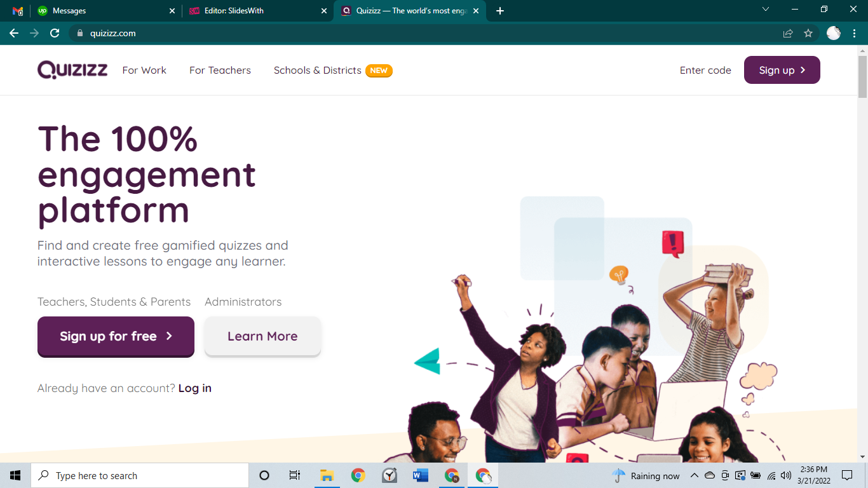Click the Raining now weather widget
The width and height of the screenshot is (868, 488).
(x=646, y=475)
